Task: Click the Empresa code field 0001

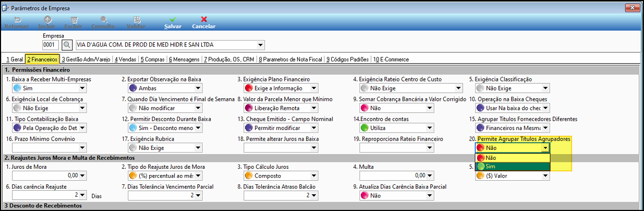Action: pos(52,44)
